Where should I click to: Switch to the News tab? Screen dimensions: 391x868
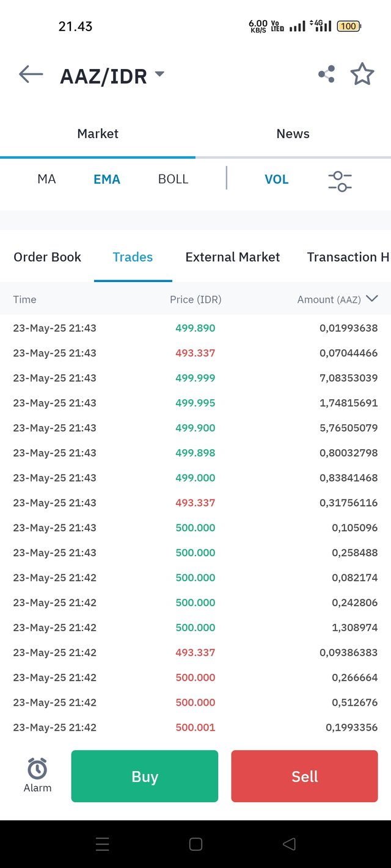click(293, 134)
